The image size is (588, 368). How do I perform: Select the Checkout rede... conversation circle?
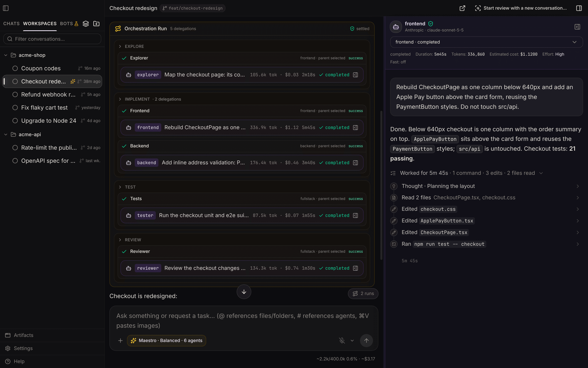click(15, 81)
